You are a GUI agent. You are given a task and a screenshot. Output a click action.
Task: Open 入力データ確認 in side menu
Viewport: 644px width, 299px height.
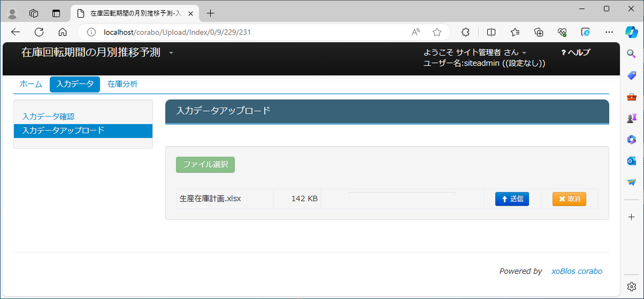pyautogui.click(x=48, y=116)
